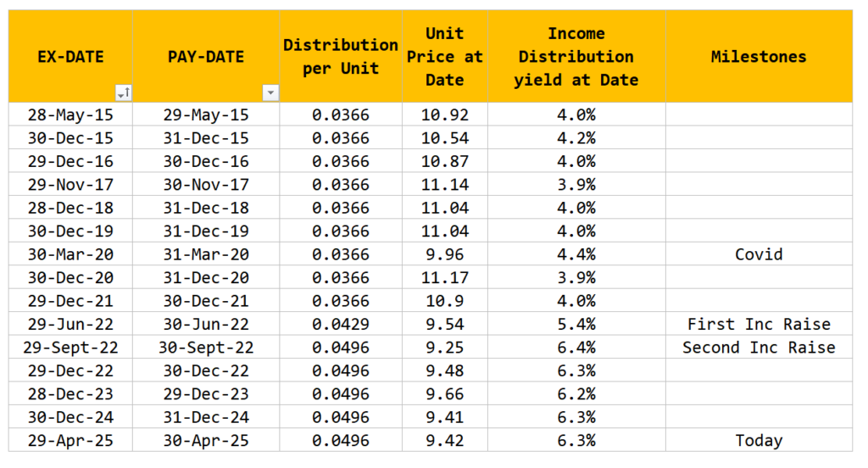868x468 pixels.
Task: Open the EX-DATE filter sort dropdown
Action: (123, 92)
